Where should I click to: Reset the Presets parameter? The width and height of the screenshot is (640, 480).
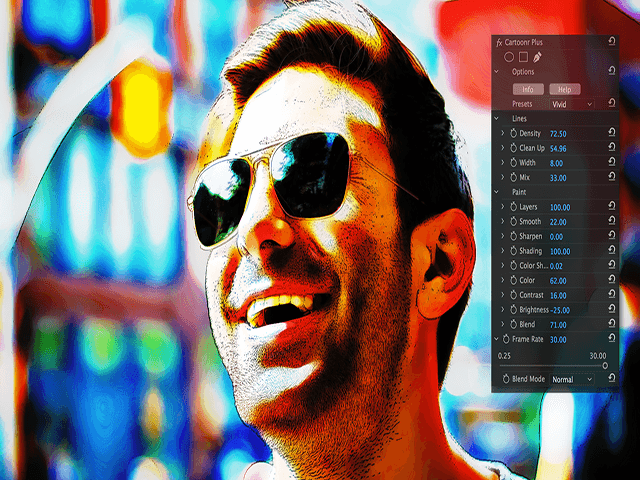(x=611, y=102)
